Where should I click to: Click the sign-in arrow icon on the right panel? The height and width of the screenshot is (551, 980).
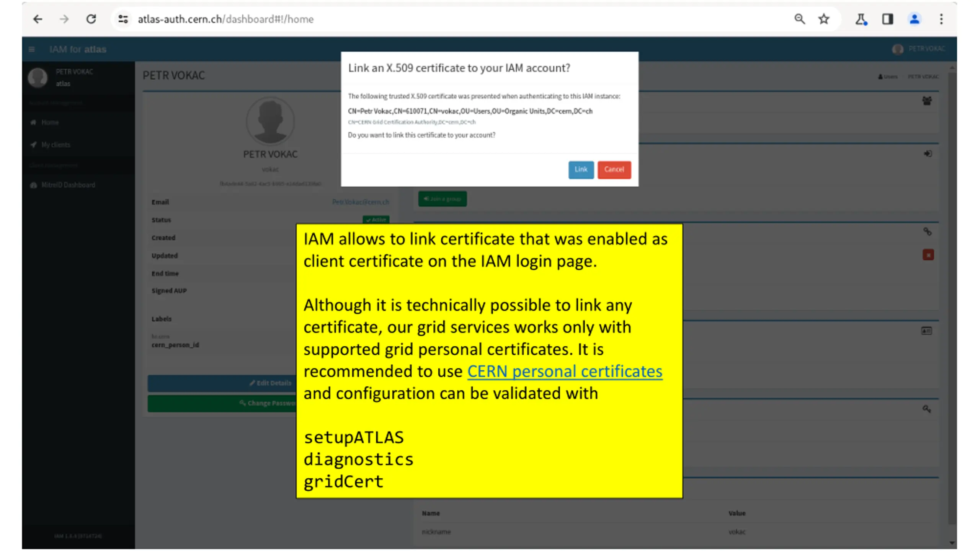click(x=928, y=154)
